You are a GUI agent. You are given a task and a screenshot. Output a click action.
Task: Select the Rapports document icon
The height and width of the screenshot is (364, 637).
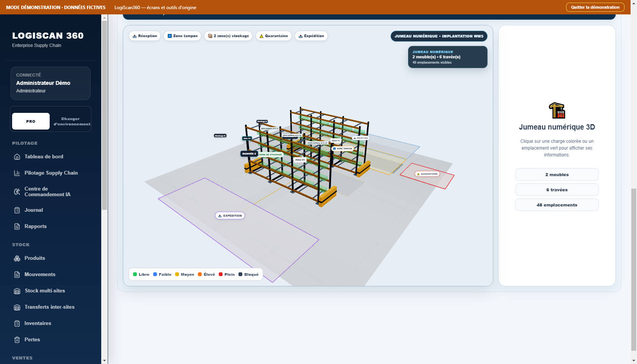click(17, 227)
